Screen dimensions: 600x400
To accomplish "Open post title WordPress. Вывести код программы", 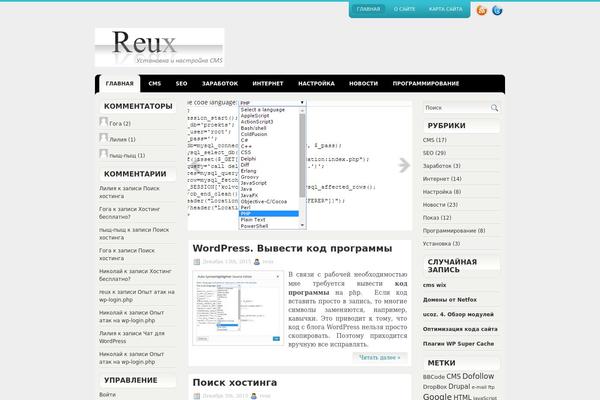I will coord(292,248).
